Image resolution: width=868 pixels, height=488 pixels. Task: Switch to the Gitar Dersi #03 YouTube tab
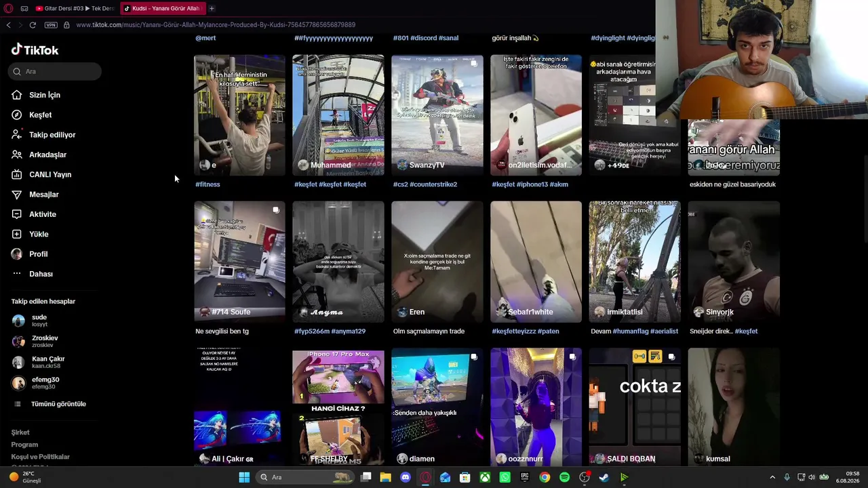(x=75, y=8)
